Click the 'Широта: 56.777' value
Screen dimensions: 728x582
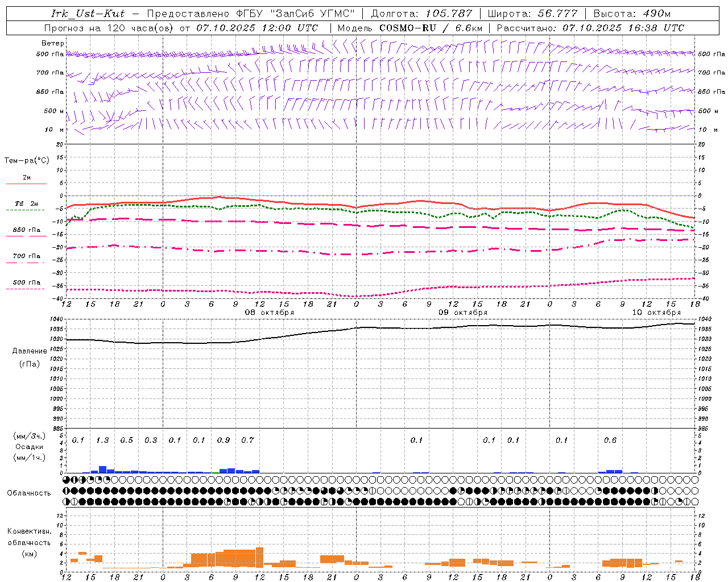(x=532, y=14)
